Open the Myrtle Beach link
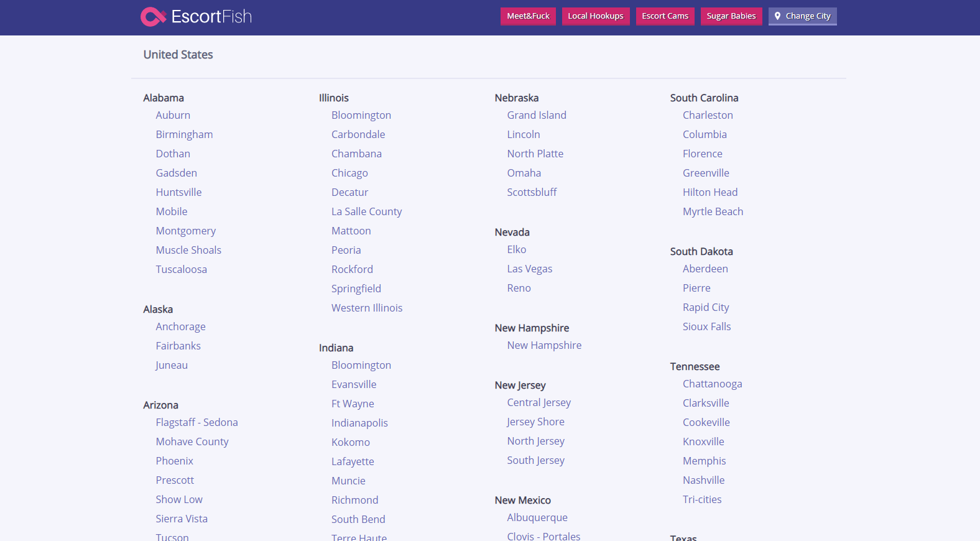Image resolution: width=980 pixels, height=541 pixels. 713,211
